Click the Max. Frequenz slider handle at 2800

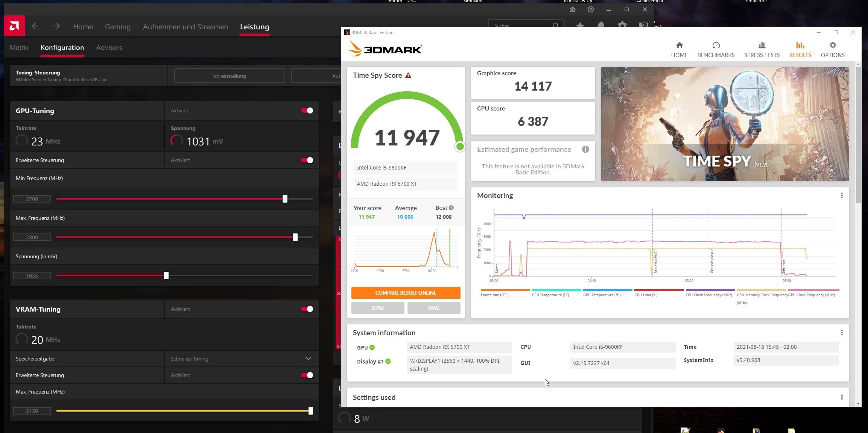295,237
